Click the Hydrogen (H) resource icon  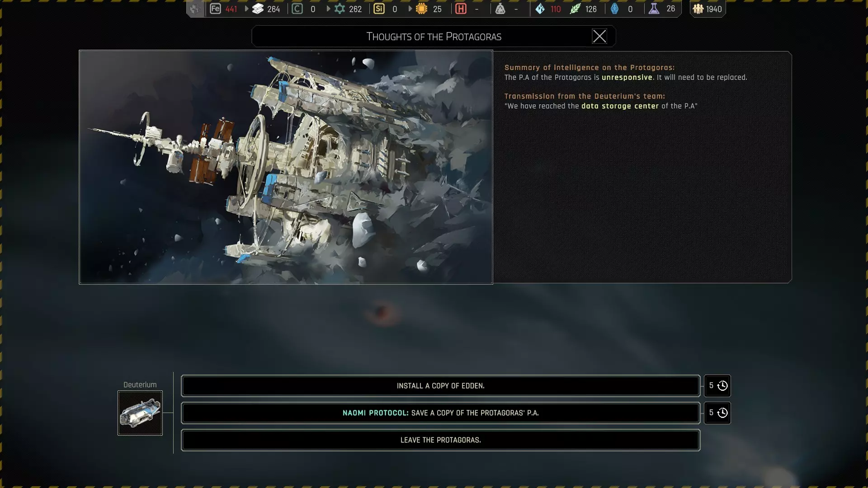click(x=461, y=9)
